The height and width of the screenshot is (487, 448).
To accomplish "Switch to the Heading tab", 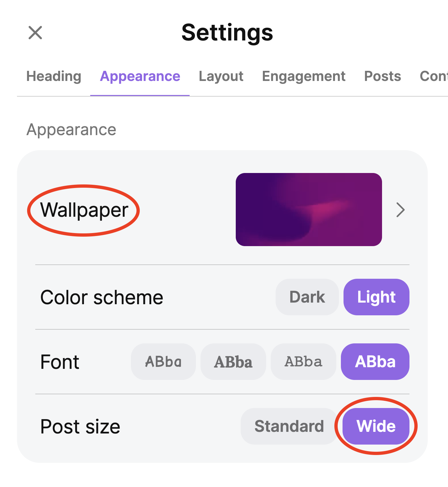I will coord(54,76).
